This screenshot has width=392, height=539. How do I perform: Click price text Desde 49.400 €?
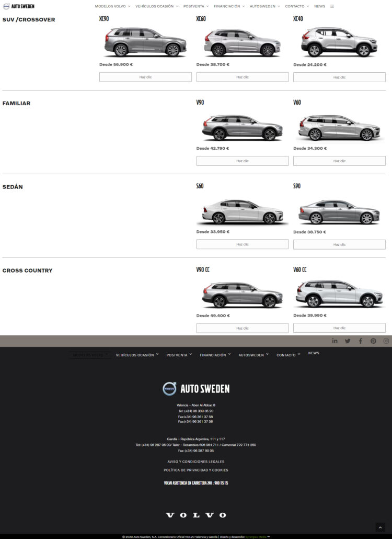tap(213, 316)
